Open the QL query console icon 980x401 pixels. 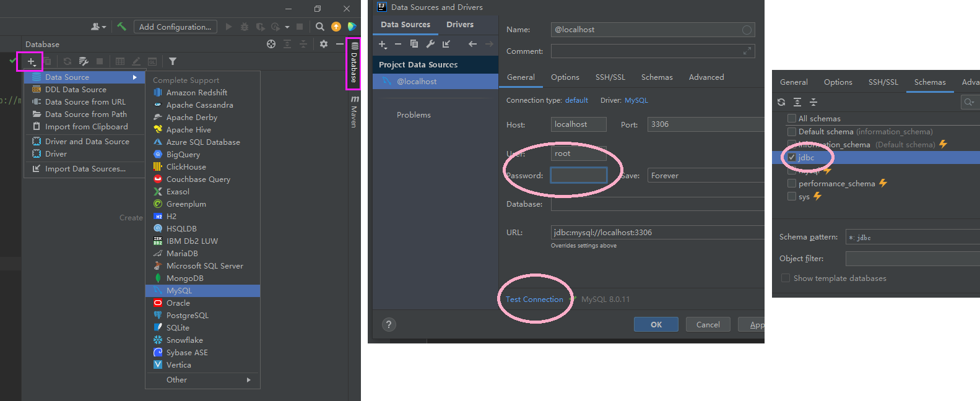(152, 61)
